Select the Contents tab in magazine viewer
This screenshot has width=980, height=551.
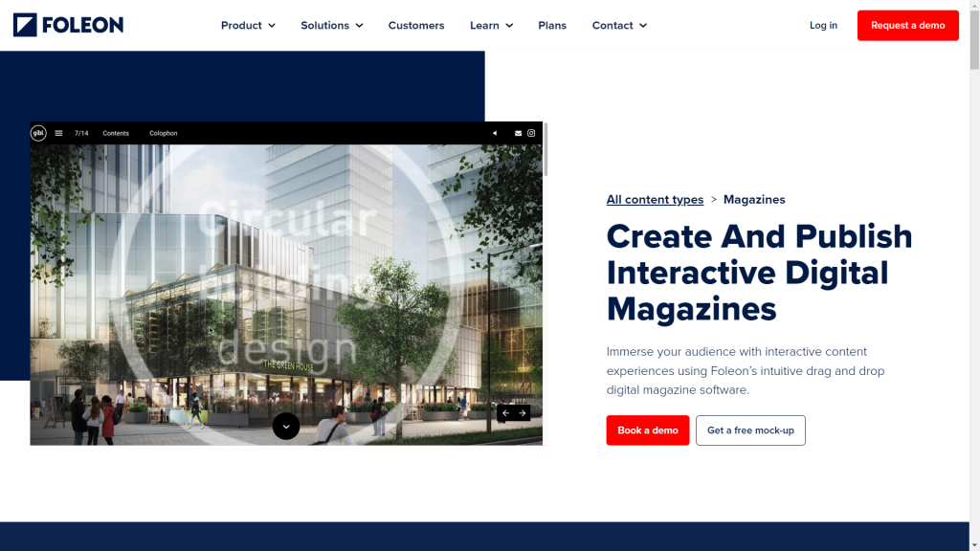click(116, 133)
